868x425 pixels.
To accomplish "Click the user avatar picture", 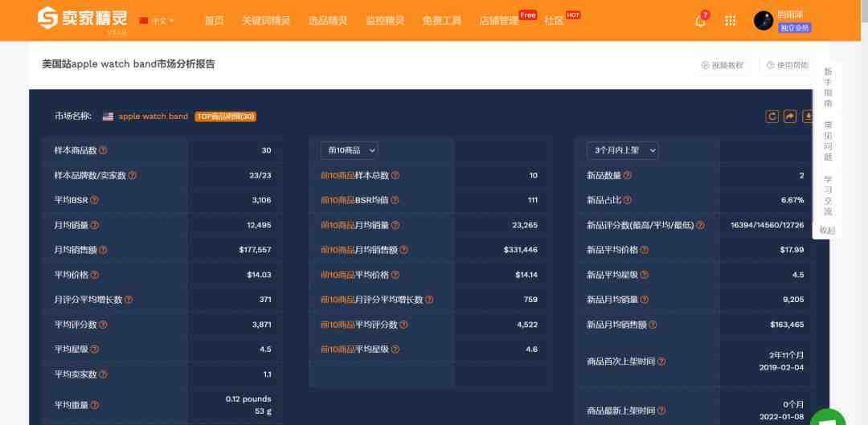I will tap(764, 20).
